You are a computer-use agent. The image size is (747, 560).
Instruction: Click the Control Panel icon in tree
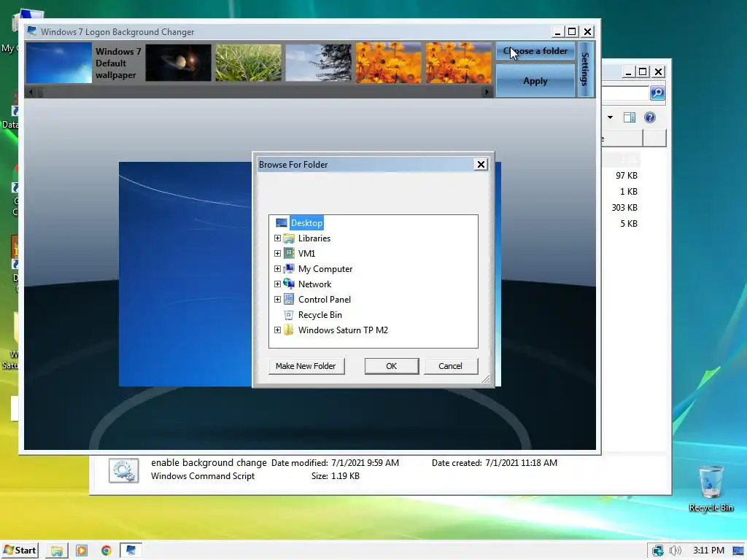pyautogui.click(x=289, y=299)
